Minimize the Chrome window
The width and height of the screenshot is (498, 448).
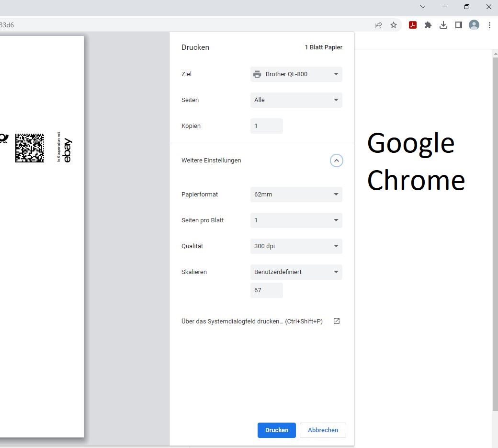click(x=445, y=7)
